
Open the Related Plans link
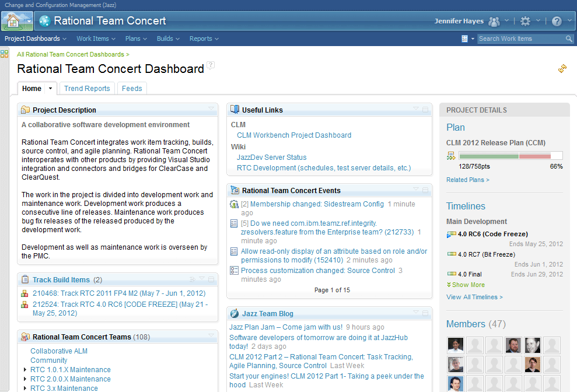tap(468, 180)
